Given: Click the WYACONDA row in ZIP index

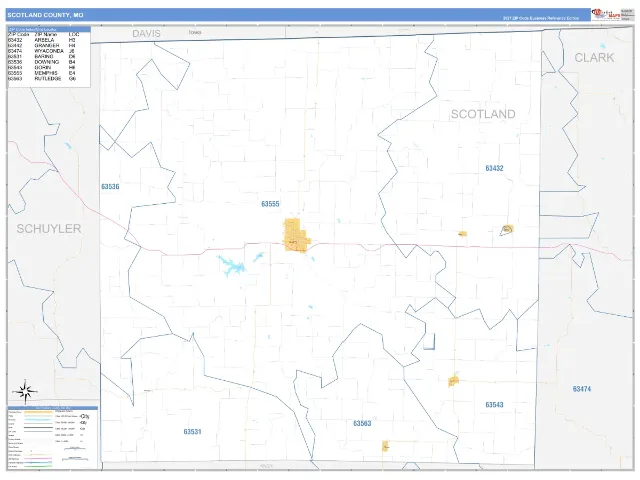Looking at the screenshot, I should click(x=42, y=51).
